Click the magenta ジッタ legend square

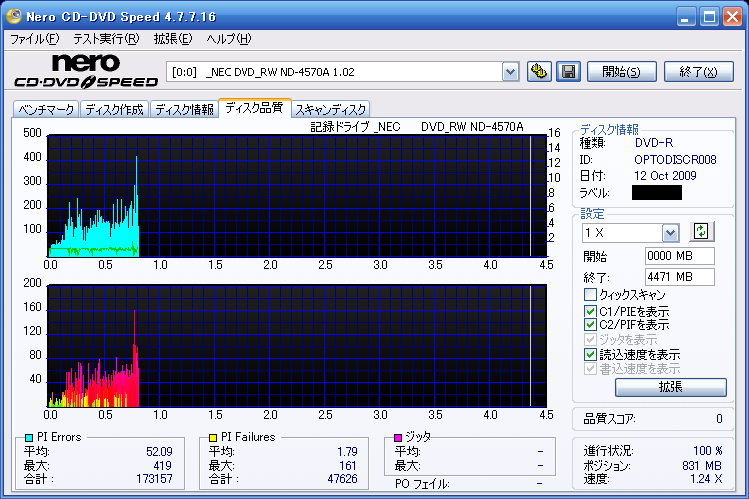(x=397, y=437)
